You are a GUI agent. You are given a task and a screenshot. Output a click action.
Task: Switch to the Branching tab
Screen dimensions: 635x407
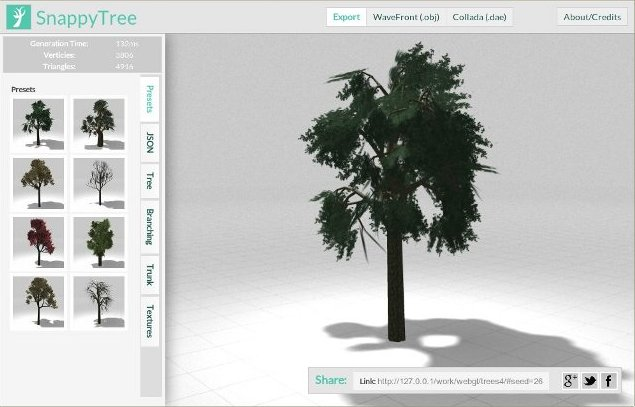point(150,226)
